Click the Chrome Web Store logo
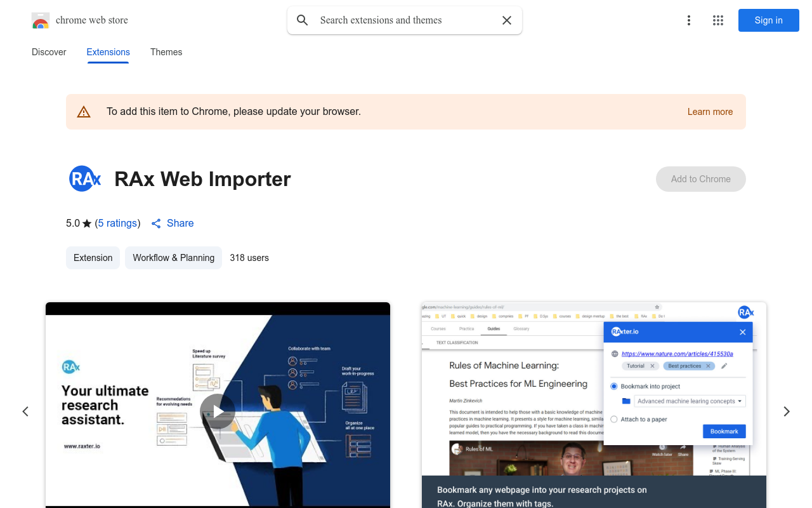The image size is (812, 508). click(x=41, y=20)
